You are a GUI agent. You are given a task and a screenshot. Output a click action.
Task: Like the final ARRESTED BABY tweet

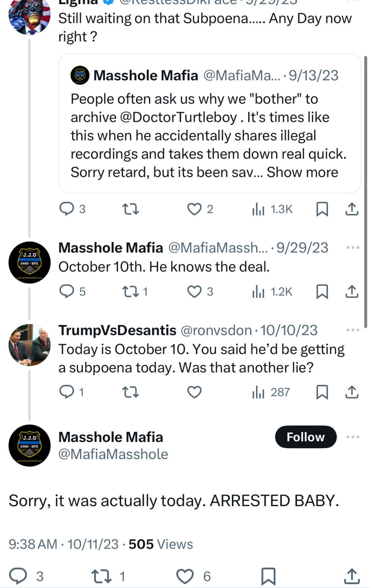pos(185,576)
